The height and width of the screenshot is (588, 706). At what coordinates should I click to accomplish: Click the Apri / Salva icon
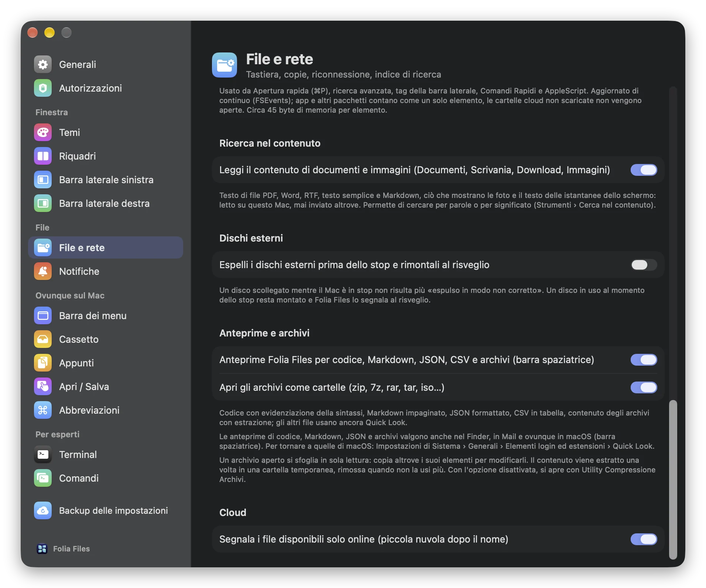43,387
